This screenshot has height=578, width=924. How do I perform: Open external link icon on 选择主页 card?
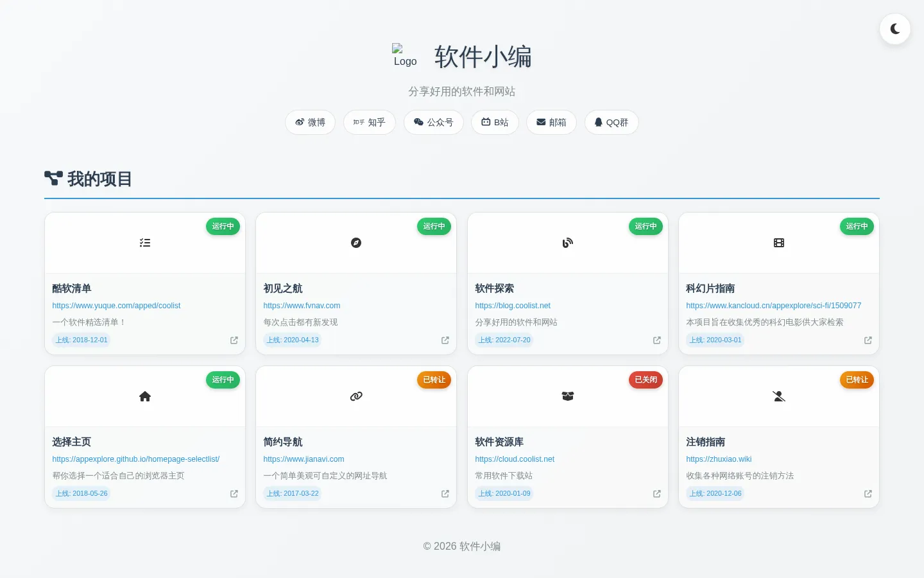[x=234, y=494]
